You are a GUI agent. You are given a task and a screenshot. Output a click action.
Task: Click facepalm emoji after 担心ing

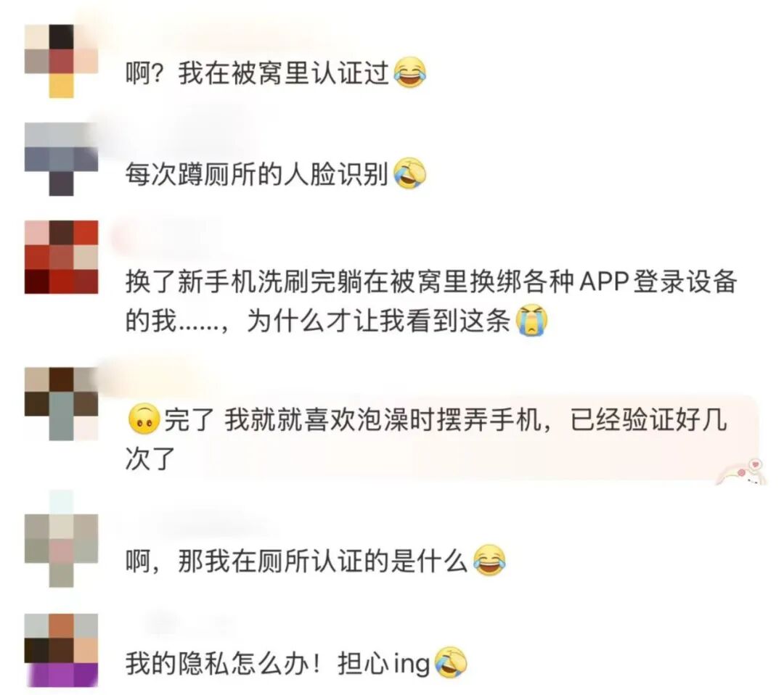[x=450, y=662]
